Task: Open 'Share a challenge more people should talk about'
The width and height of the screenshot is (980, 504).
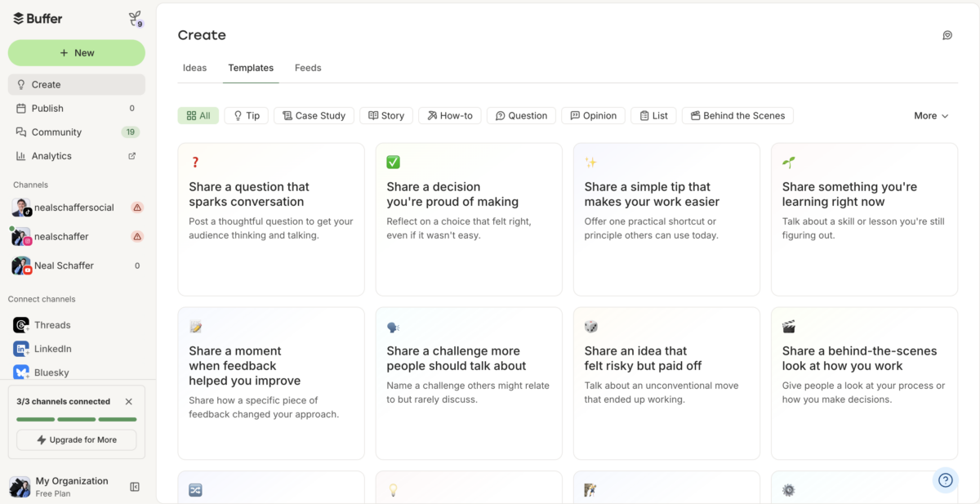Action: tap(469, 384)
